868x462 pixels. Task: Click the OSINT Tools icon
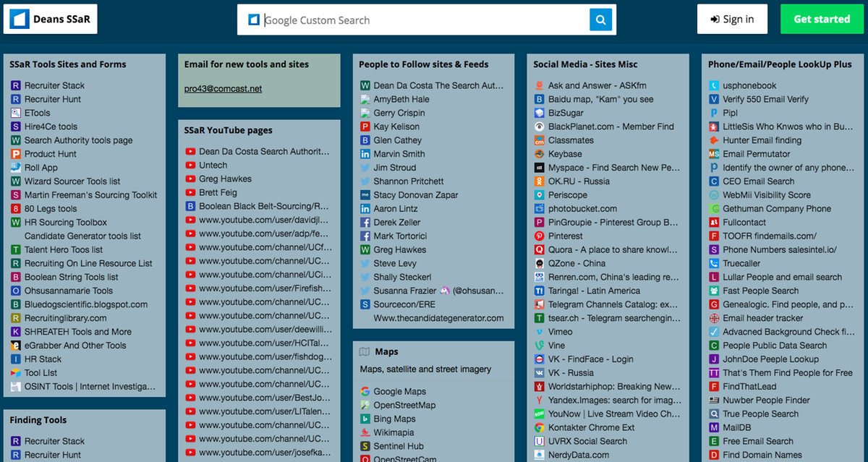pos(16,387)
